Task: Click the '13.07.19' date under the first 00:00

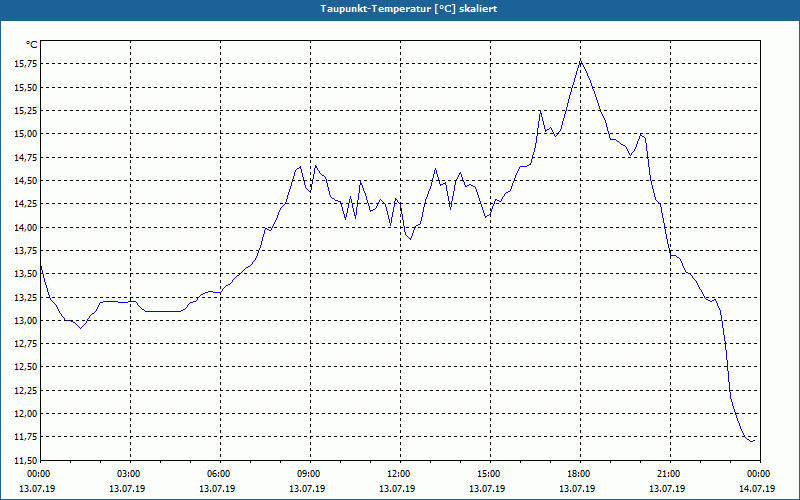Action: pyautogui.click(x=37, y=489)
